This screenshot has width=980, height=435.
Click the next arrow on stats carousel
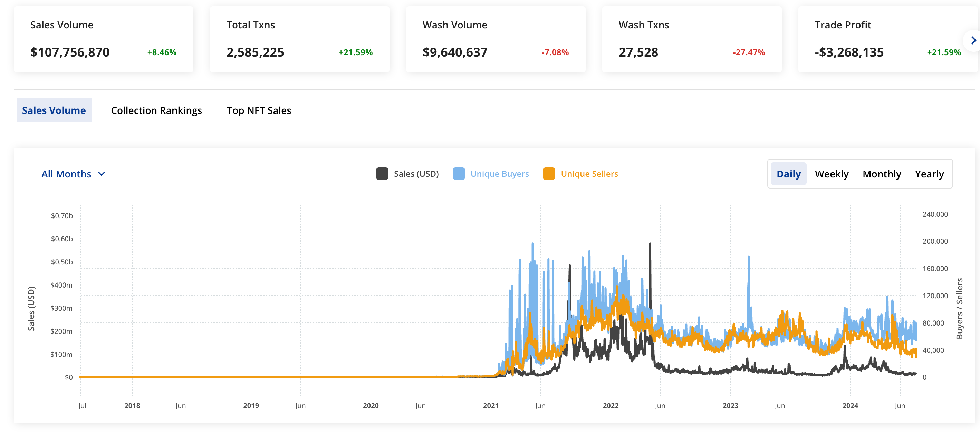click(973, 40)
